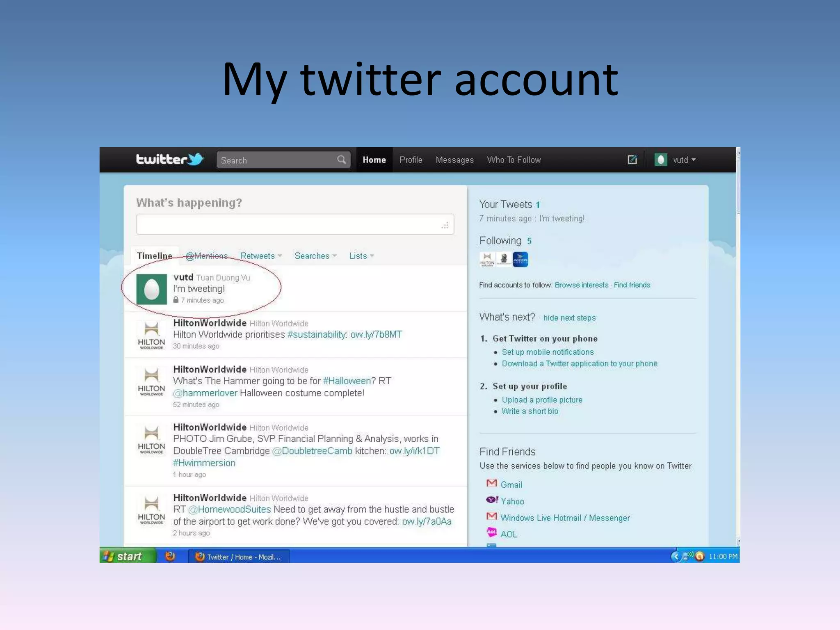The width and height of the screenshot is (840, 630).
Task: Click the vutd egg avatar in the tweet
Action: coord(151,289)
